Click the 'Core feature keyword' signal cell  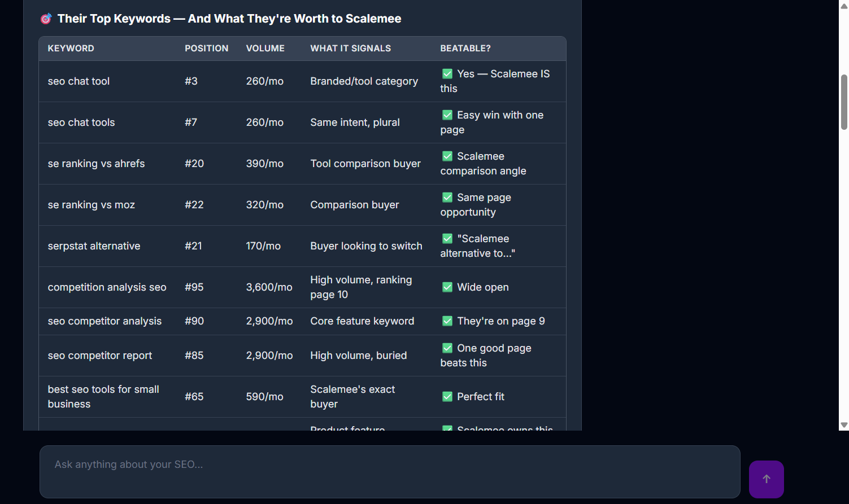click(x=362, y=321)
